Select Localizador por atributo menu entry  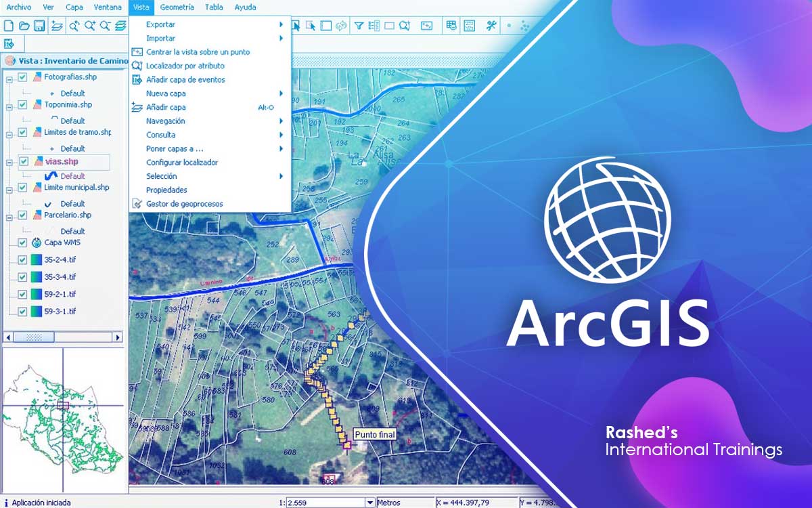point(210,66)
